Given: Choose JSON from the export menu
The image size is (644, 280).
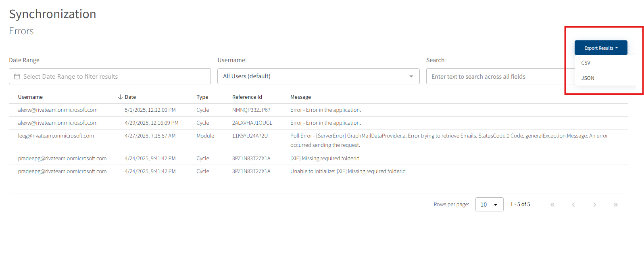Looking at the screenshot, I should (x=588, y=78).
